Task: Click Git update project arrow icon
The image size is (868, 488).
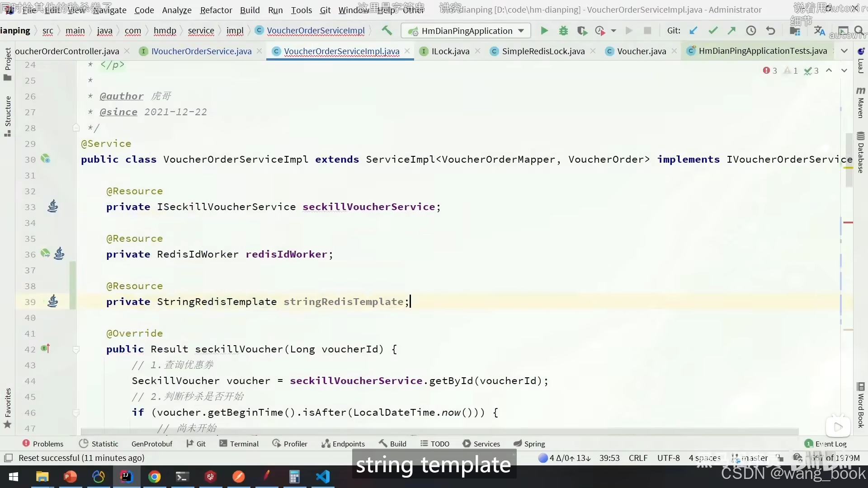Action: 693,31
